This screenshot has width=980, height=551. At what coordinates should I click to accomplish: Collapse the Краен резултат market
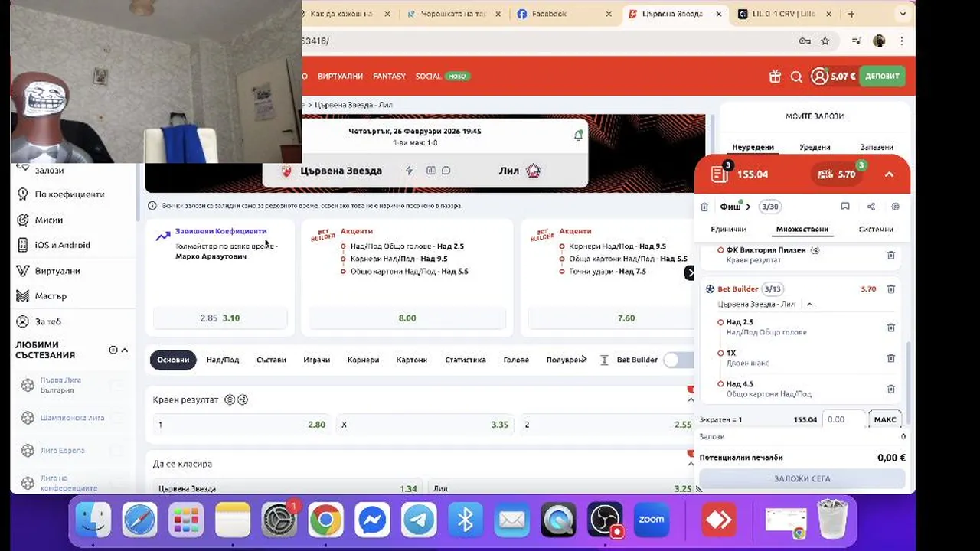tap(691, 399)
